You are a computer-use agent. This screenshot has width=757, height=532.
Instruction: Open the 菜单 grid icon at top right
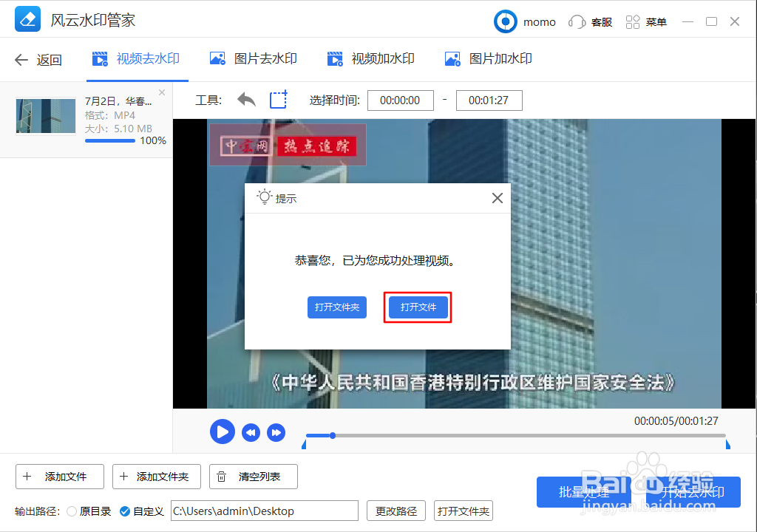coord(633,21)
